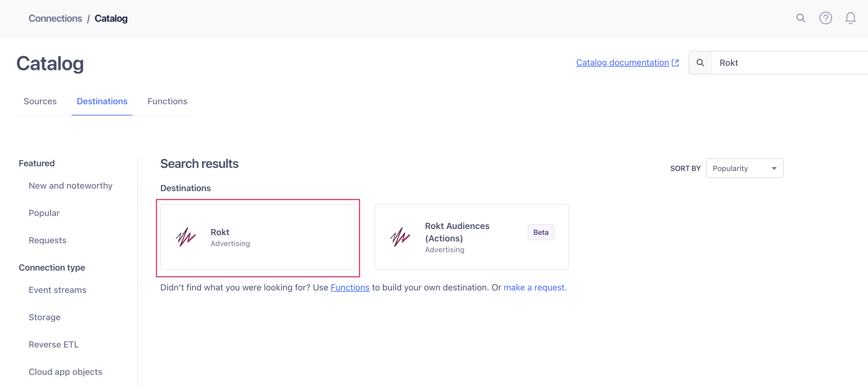Screen dimensions: 868x386
Task: Click the Beta badge on Rokt Audiences
Action: [x=540, y=232]
